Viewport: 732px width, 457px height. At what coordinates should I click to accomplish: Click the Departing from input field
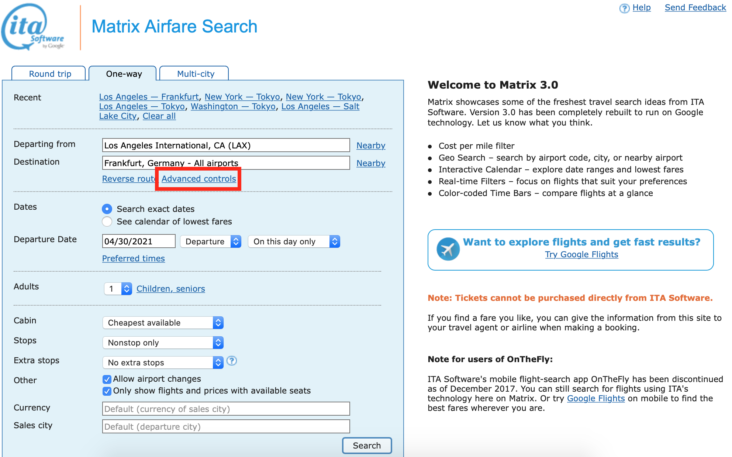pyautogui.click(x=226, y=145)
